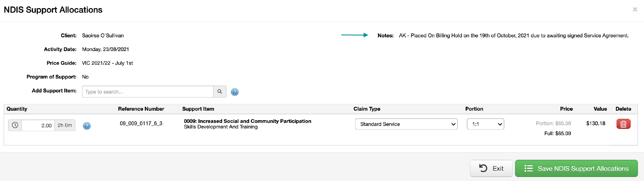Screen dimensions: 644x181
Task: Click the billing hold Notes text
Action: [x=513, y=35]
